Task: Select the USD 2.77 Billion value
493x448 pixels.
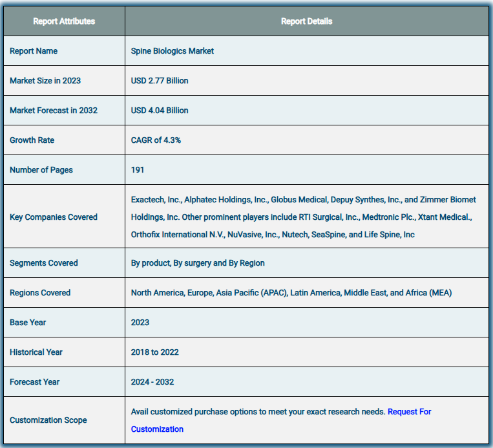Action: coord(160,81)
